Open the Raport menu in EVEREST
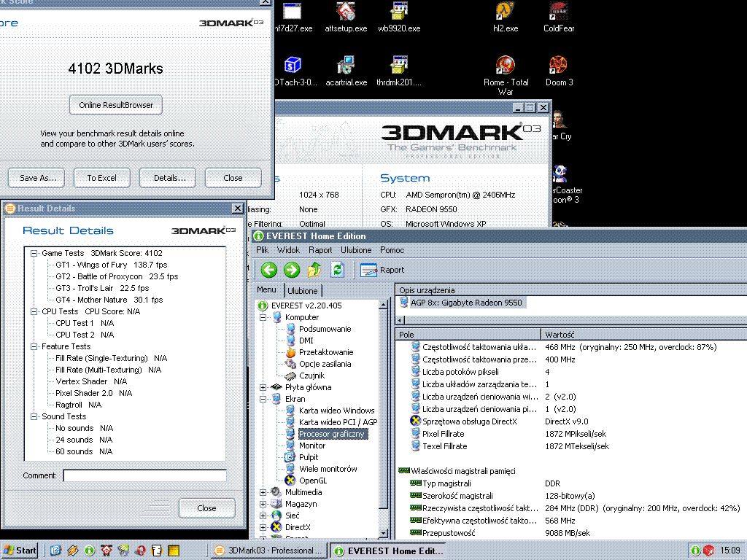Viewport: 747px width, 560px height. point(320,250)
